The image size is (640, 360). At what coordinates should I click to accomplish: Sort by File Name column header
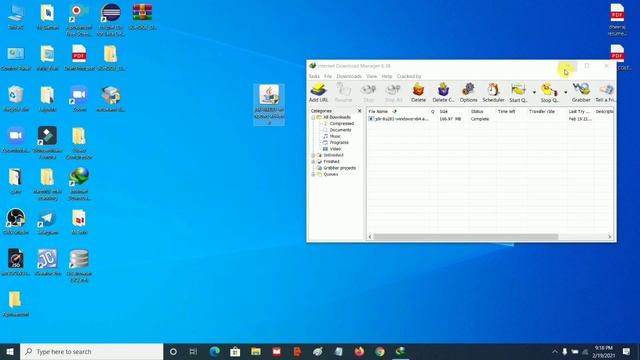point(398,111)
